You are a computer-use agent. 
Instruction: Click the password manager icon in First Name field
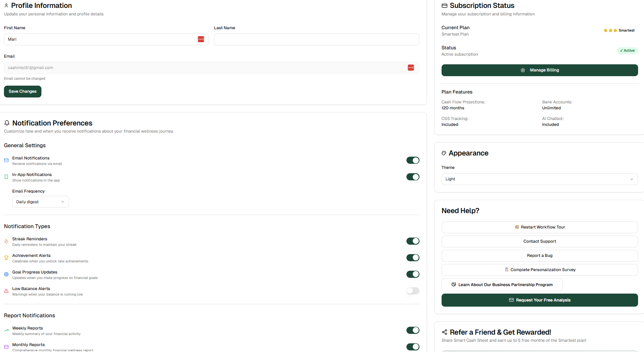click(x=201, y=39)
